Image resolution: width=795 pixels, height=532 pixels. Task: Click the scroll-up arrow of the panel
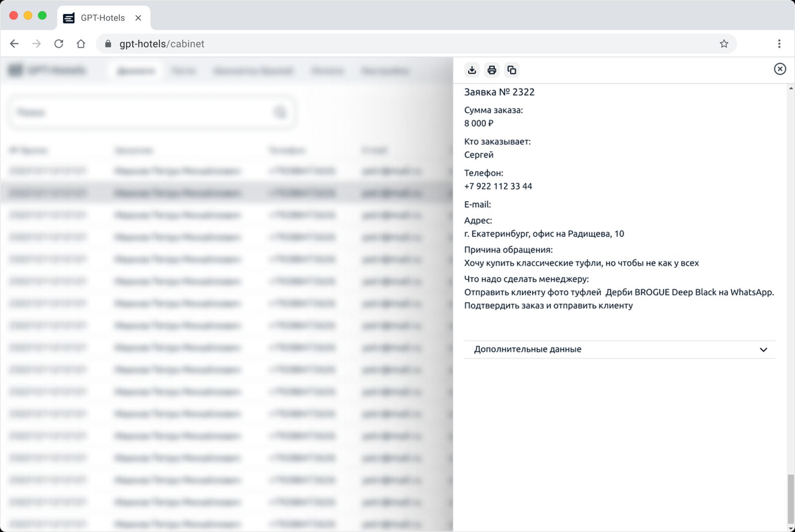coord(791,88)
